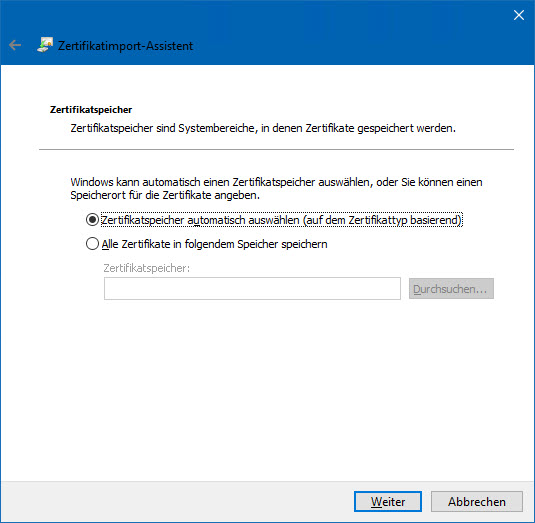Focus the Zertifikatspeicher text field
Image resolution: width=535 pixels, height=523 pixels.
(x=252, y=289)
